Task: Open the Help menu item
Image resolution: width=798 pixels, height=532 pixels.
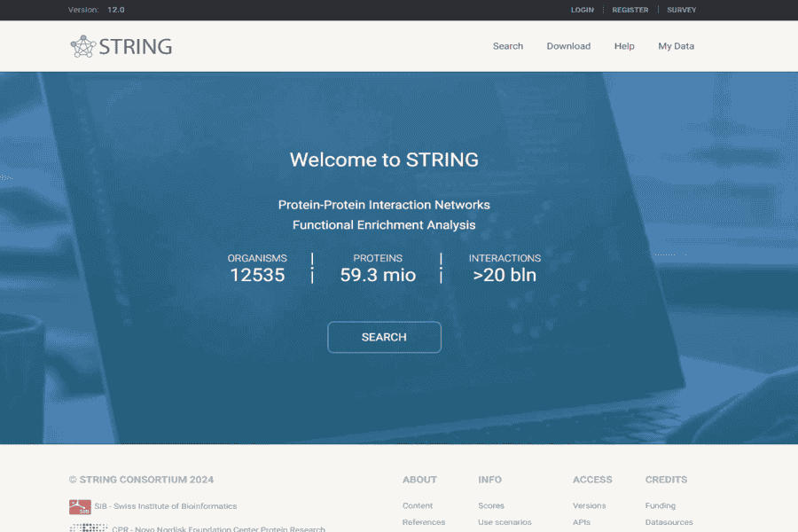Action: (x=624, y=46)
